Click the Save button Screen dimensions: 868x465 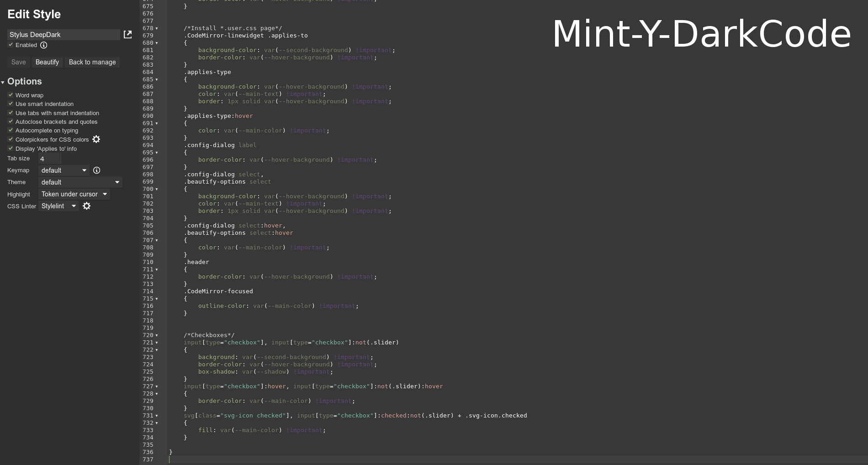[19, 62]
